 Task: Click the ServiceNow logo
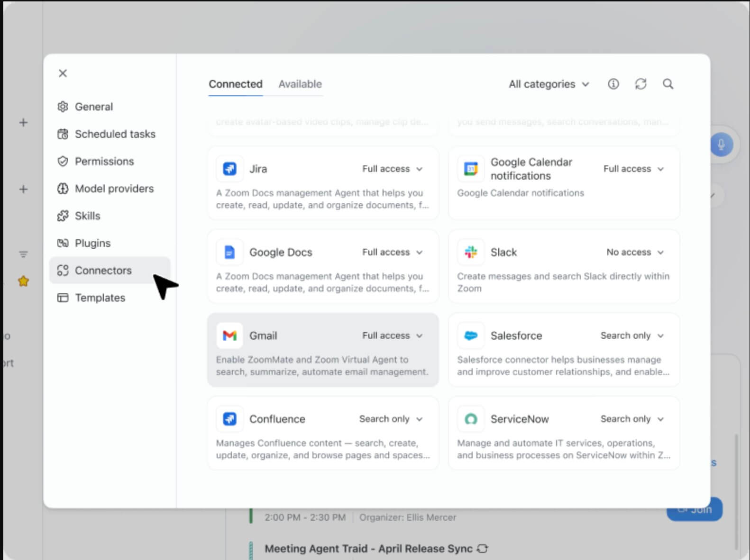pyautogui.click(x=471, y=419)
